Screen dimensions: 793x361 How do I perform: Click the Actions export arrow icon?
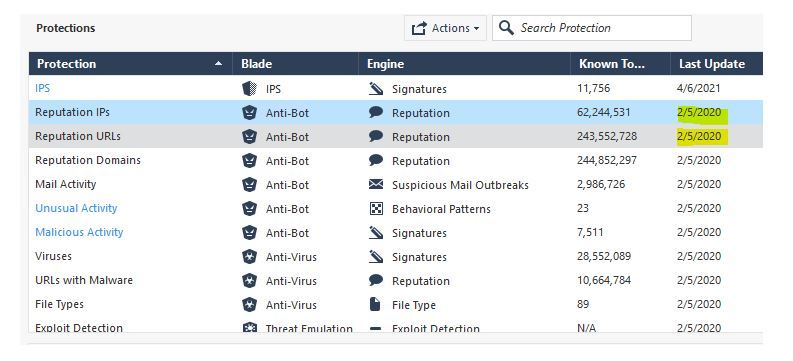click(419, 28)
